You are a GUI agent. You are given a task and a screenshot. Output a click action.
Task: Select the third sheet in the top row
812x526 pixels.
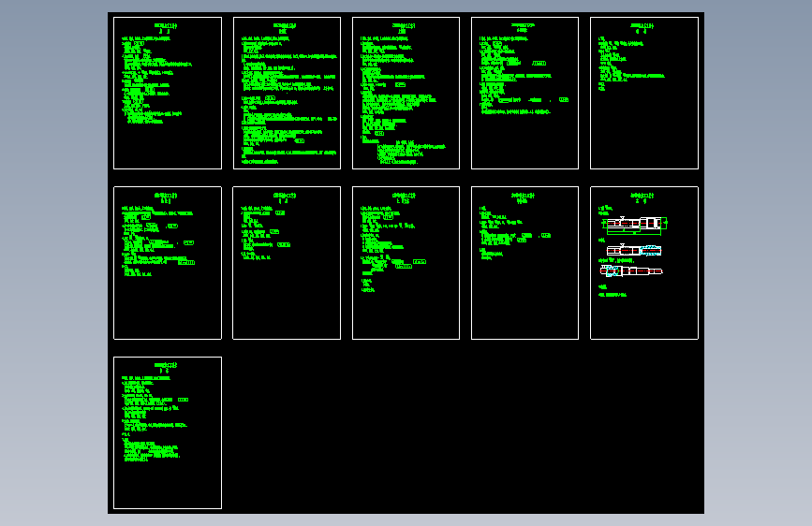[406, 94]
